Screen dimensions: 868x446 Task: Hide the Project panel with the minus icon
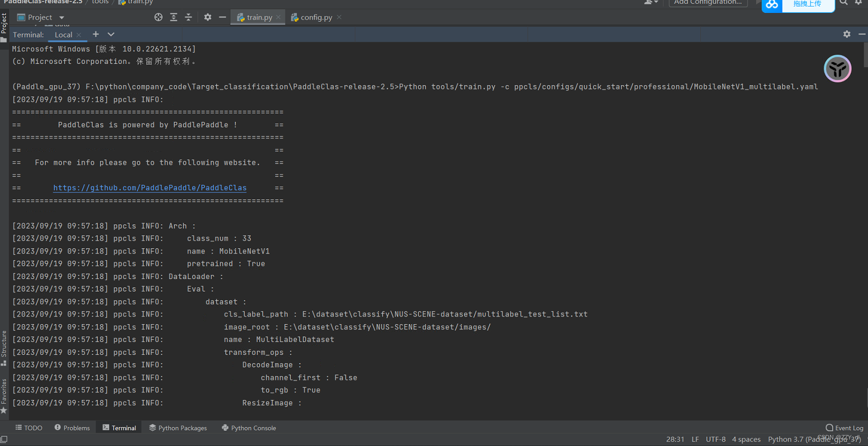click(222, 17)
